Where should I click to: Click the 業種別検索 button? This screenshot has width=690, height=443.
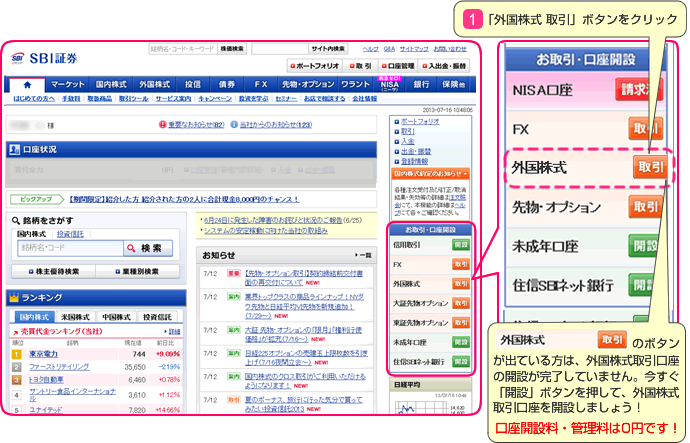click(x=138, y=271)
